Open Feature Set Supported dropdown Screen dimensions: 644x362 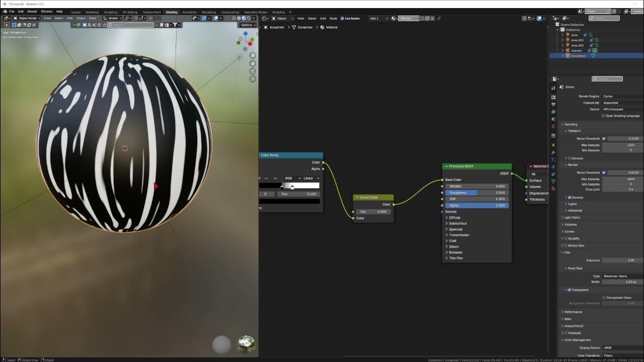pyautogui.click(x=622, y=103)
